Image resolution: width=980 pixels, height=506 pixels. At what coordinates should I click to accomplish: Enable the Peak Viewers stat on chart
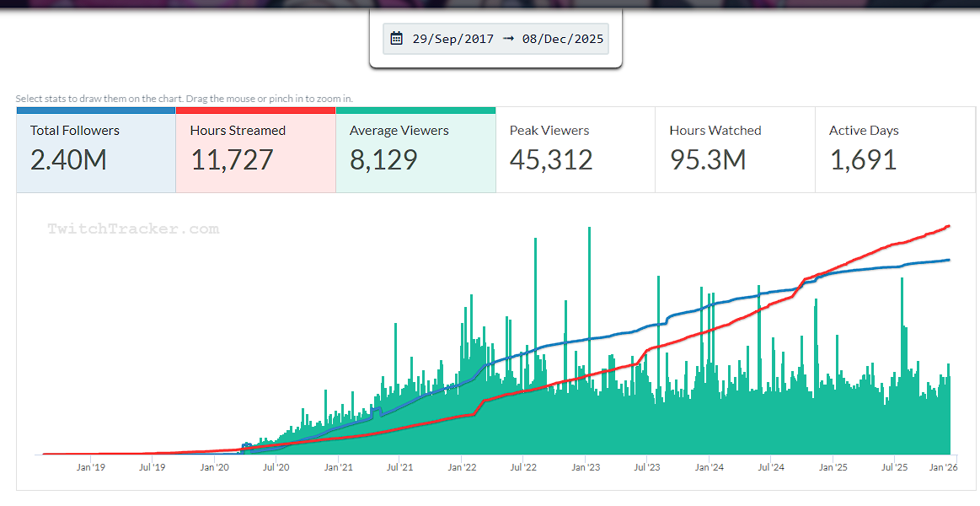(x=575, y=150)
